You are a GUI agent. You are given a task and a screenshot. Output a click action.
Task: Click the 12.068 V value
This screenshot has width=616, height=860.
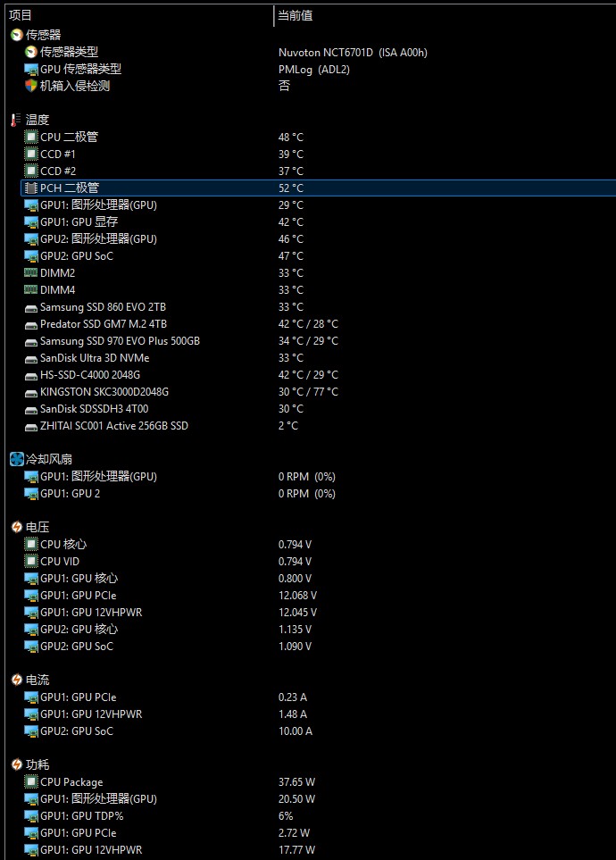tap(298, 596)
